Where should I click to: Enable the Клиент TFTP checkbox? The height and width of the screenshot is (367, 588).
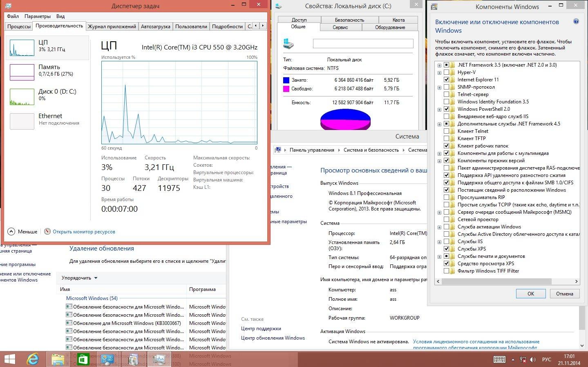coord(446,139)
